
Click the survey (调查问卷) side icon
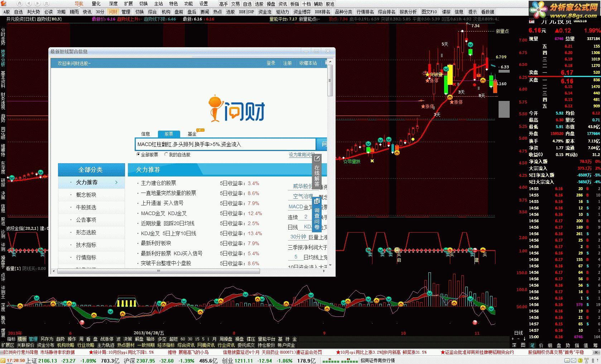(317, 215)
